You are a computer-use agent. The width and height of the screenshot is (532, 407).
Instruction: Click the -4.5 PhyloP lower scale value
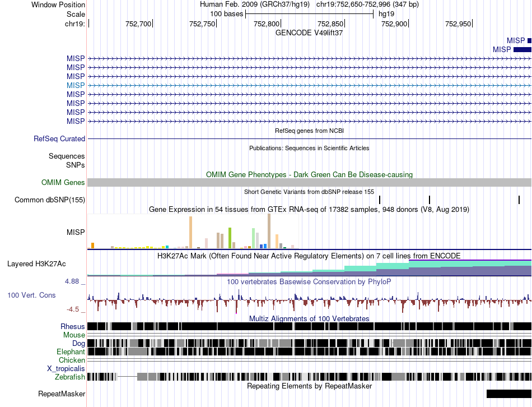[73, 309]
